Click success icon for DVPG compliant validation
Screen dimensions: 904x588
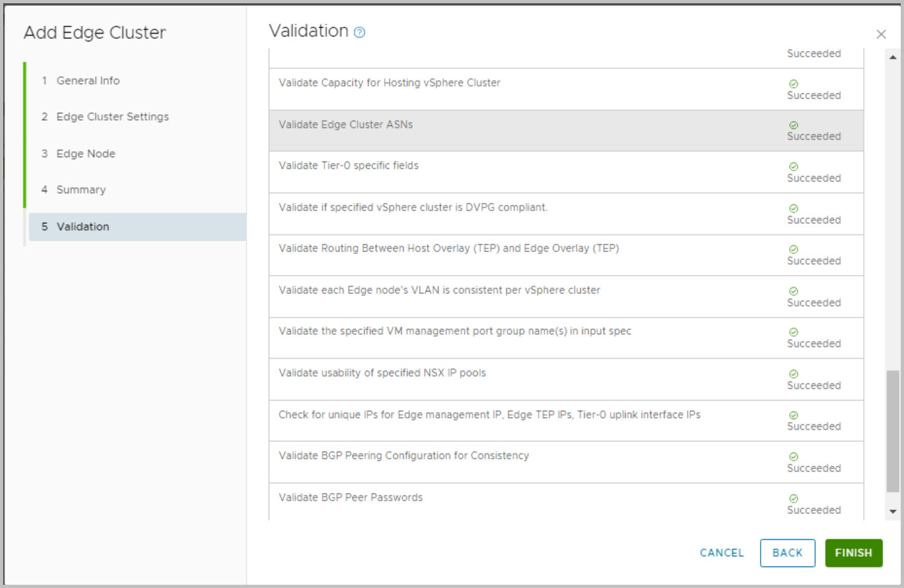(793, 208)
